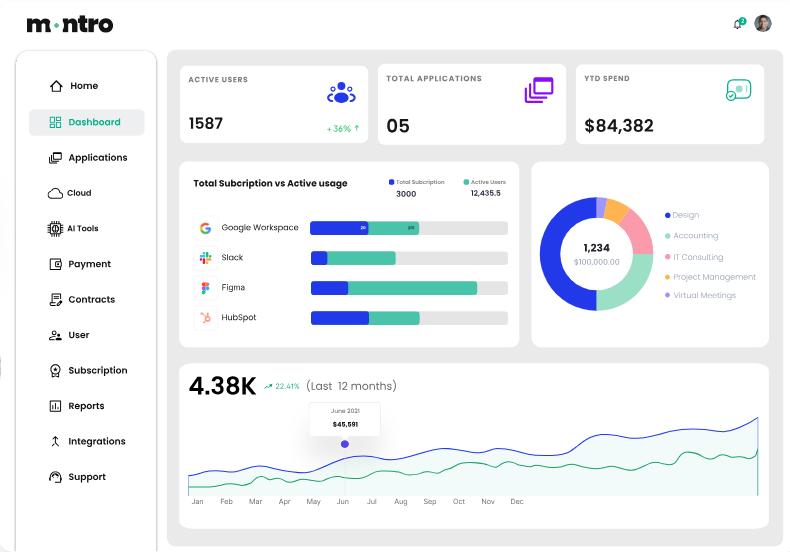Click the Google Workspace usage bar
The height and width of the screenshot is (552, 790).
(x=408, y=228)
